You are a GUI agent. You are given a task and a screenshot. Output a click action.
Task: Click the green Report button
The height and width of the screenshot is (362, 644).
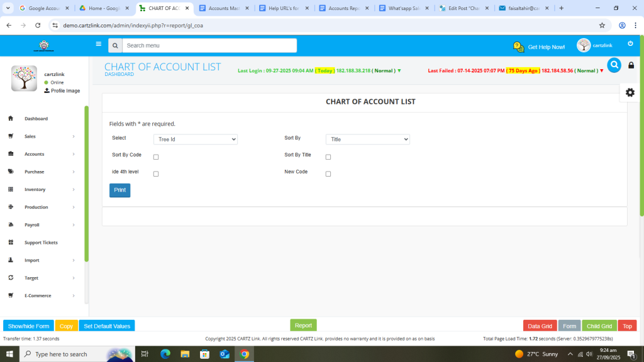point(303,326)
